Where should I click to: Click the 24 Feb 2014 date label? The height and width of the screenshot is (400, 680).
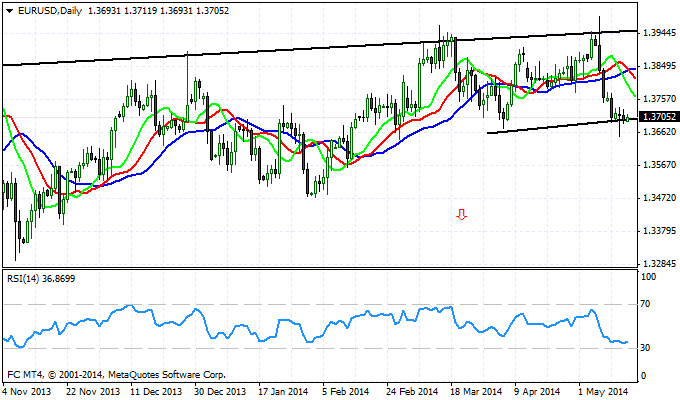[413, 392]
